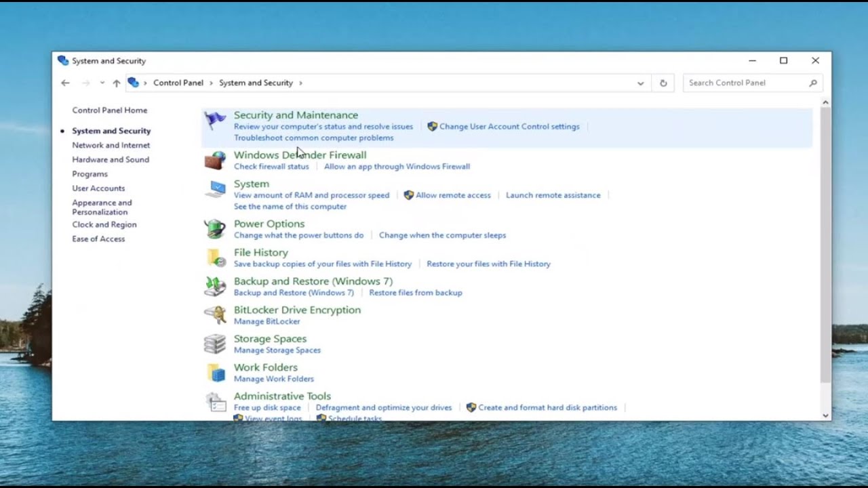The width and height of the screenshot is (868, 488).
Task: Expand the chevron after Control Panel breadcrumb
Action: coord(211,83)
